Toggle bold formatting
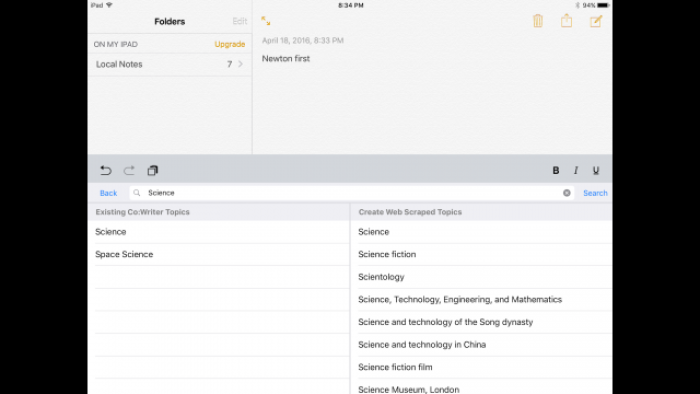700x394 pixels. 556,170
